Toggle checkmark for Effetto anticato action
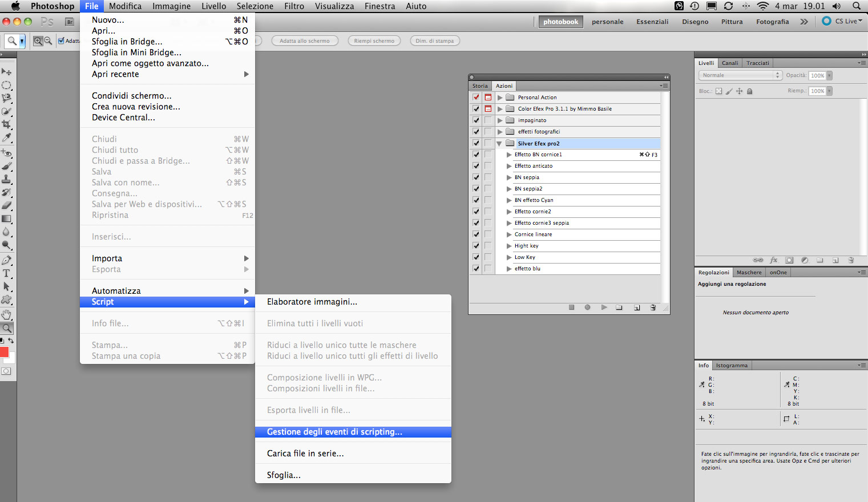868x502 pixels. 476,165
